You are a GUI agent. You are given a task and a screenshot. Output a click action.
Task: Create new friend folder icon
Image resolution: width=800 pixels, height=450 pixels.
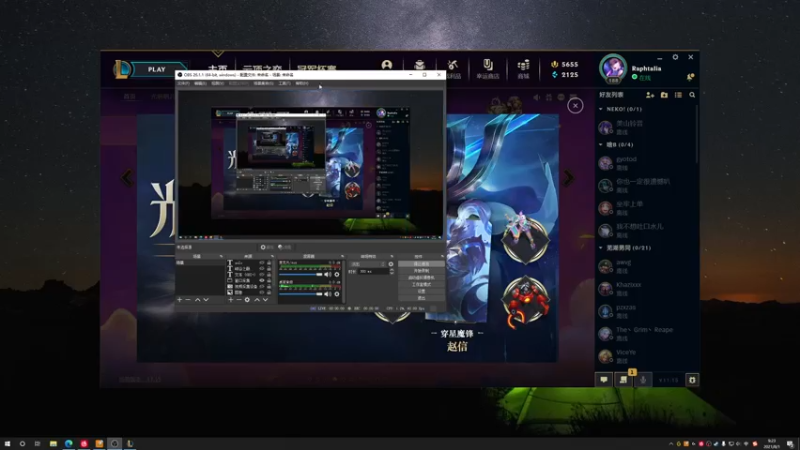tap(664, 95)
